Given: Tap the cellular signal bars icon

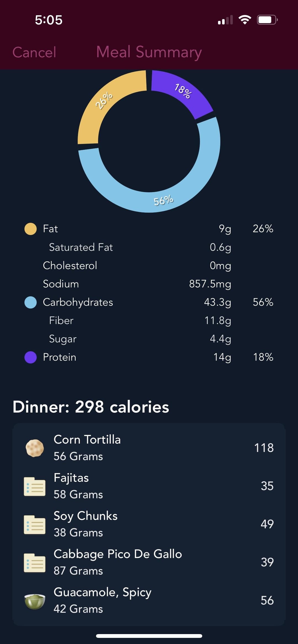Looking at the screenshot, I should pos(225,20).
